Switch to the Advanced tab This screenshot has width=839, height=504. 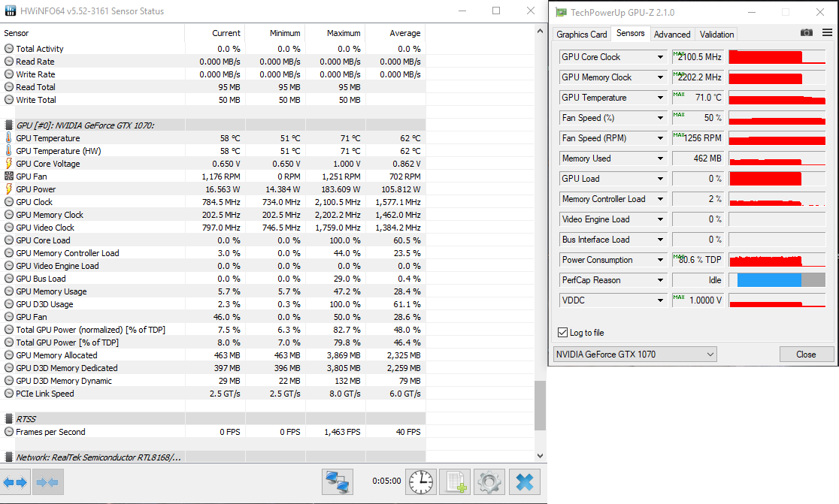pos(672,35)
